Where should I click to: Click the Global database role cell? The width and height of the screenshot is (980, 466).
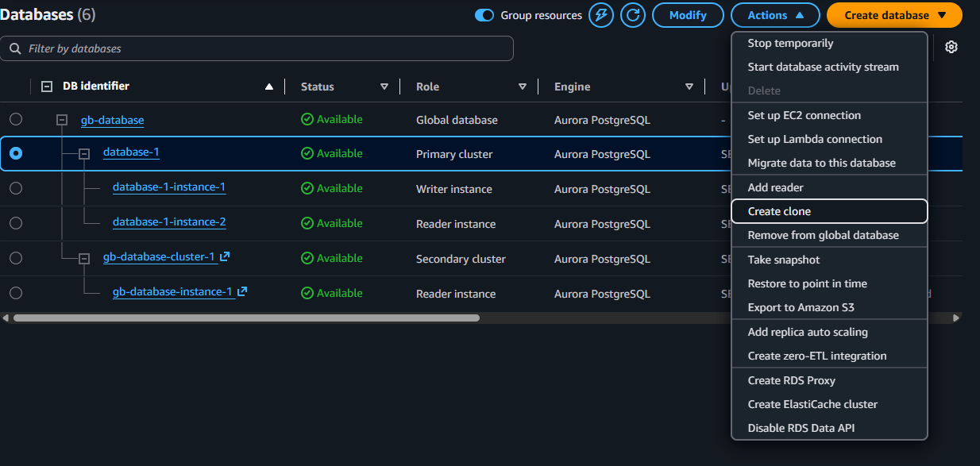click(457, 120)
